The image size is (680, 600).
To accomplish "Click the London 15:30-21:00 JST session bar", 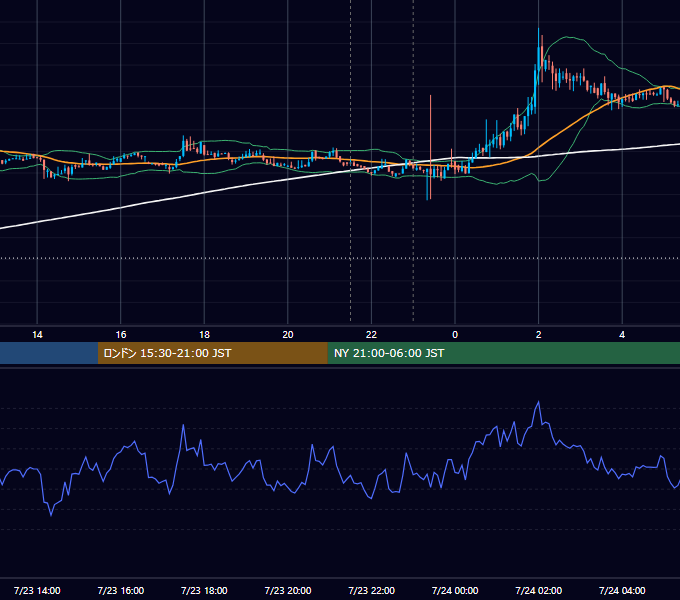I will [x=212, y=353].
